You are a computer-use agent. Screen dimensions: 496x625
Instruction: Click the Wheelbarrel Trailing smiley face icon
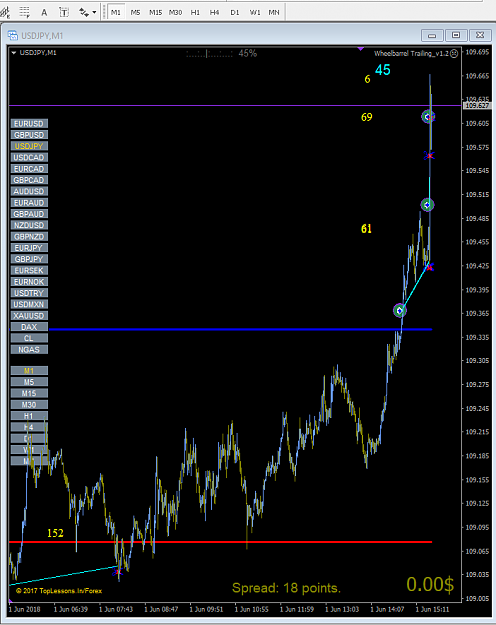pos(454,53)
